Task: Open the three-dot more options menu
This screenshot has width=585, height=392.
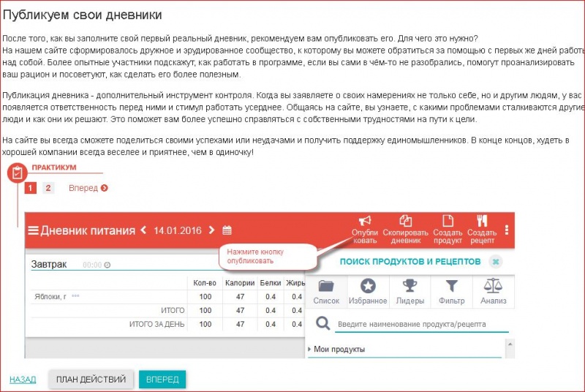Action: (x=506, y=230)
